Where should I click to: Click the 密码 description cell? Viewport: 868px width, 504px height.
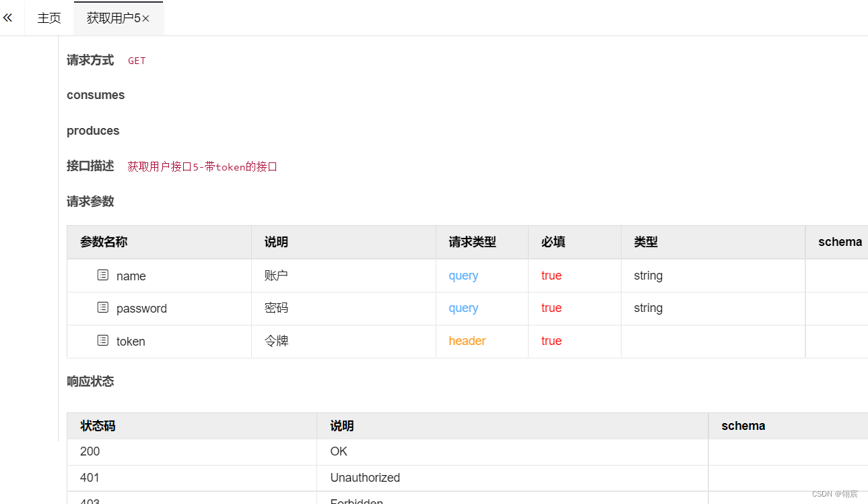click(276, 308)
